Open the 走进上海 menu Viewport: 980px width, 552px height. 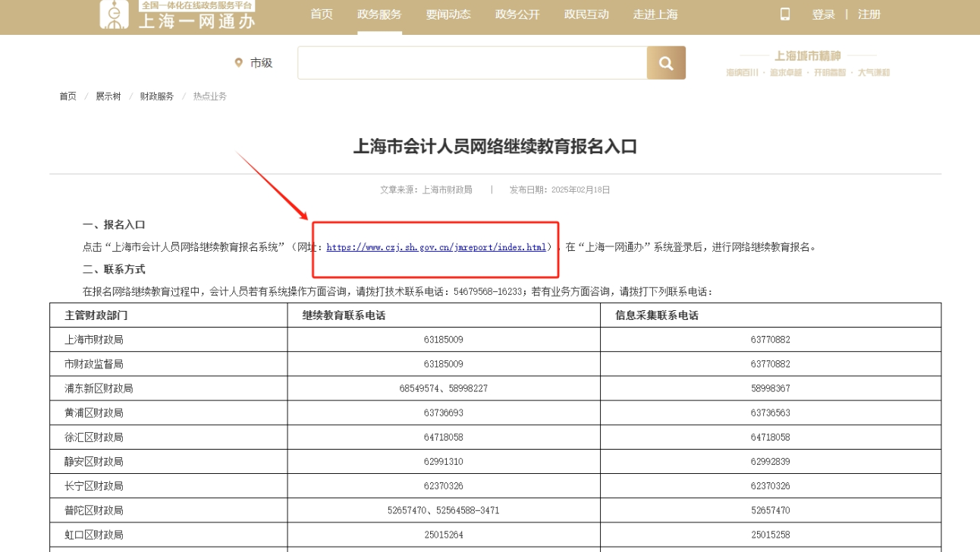click(x=657, y=14)
